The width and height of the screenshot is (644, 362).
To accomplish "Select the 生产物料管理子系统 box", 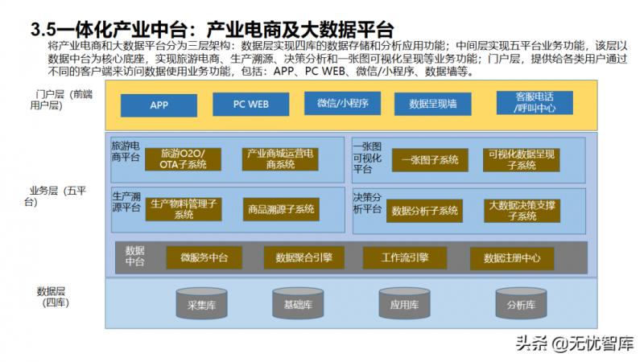I will click(x=184, y=209).
